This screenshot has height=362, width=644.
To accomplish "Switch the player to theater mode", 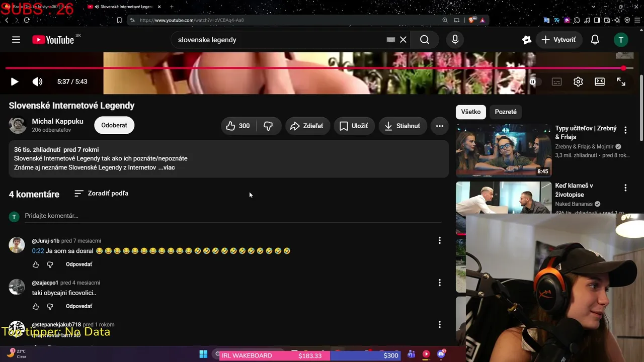I will (x=600, y=81).
